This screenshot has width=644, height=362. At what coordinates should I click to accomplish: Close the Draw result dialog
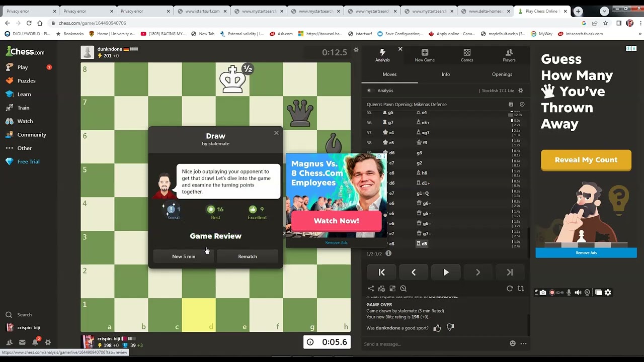(276, 133)
